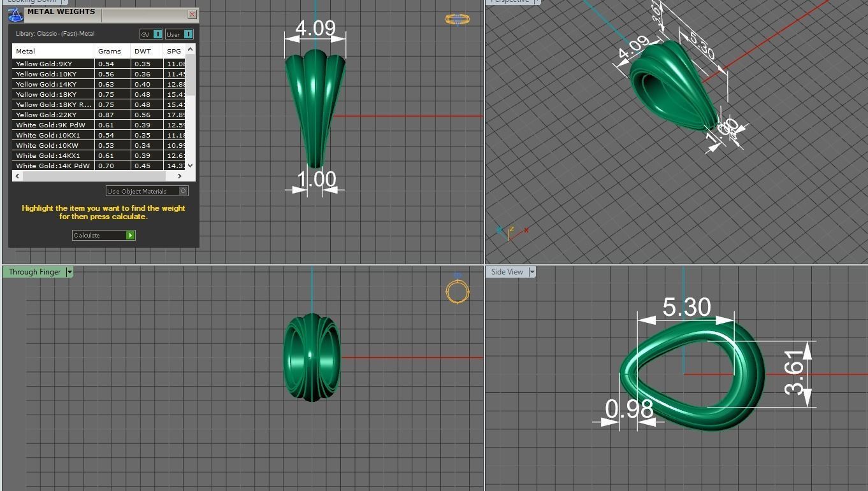The height and width of the screenshot is (491, 868).
Task: Click the metal table scroll up arrow
Action: click(191, 50)
